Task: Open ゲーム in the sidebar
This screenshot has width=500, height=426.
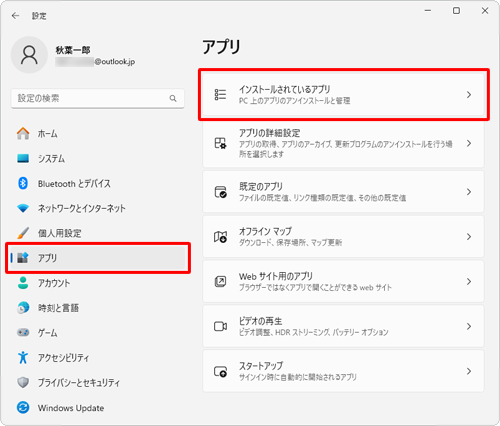Action: coord(97,332)
